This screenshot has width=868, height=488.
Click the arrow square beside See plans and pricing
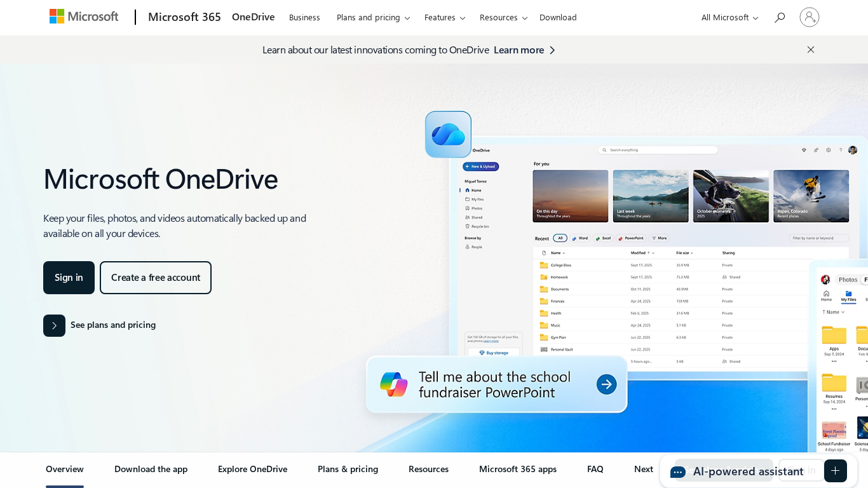click(x=54, y=325)
